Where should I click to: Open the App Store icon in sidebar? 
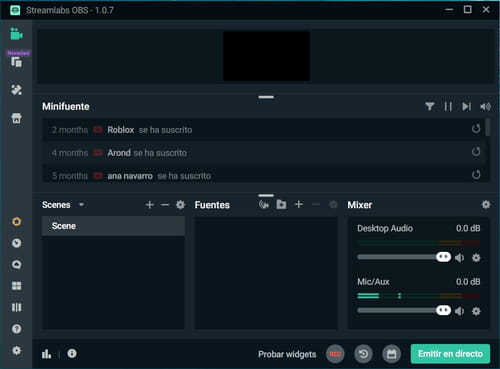pyautogui.click(x=16, y=118)
